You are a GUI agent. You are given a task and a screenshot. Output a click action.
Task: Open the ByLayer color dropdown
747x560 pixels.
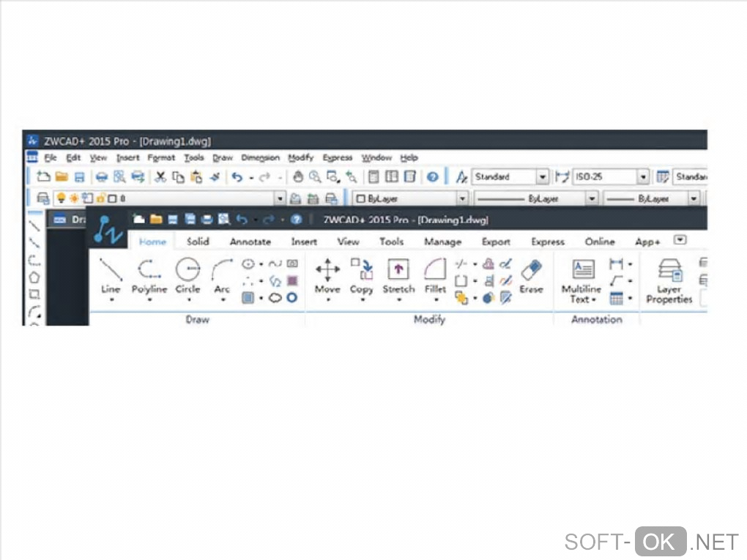point(462,198)
